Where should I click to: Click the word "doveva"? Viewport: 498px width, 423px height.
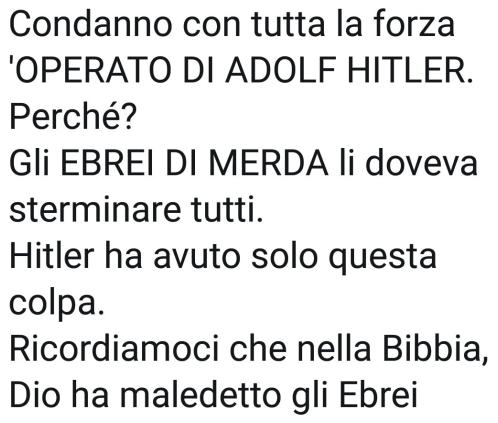(x=421, y=164)
